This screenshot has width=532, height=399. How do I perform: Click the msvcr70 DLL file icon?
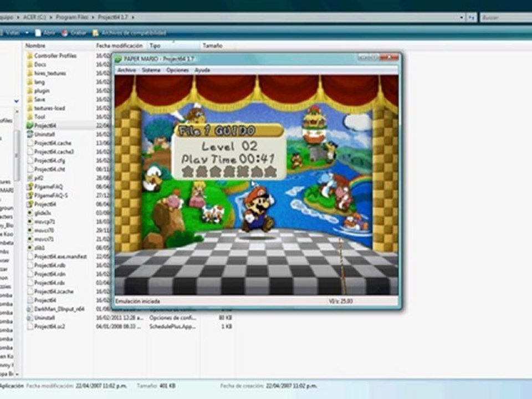[x=30, y=231]
